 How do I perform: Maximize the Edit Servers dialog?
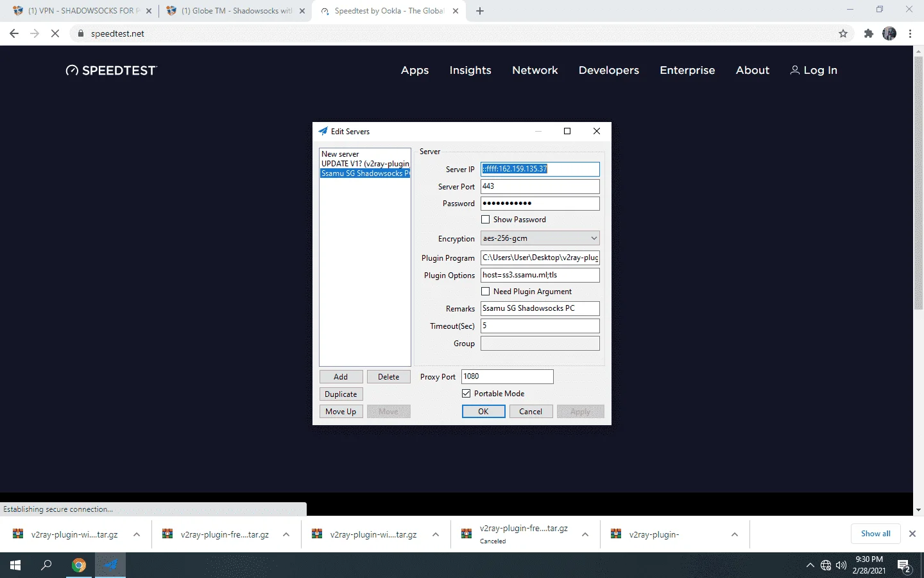pyautogui.click(x=567, y=131)
